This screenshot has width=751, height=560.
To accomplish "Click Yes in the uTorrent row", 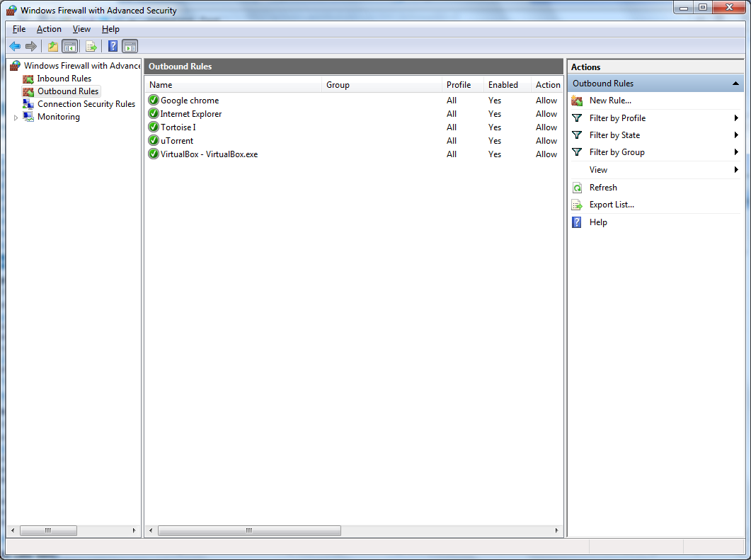I will click(495, 140).
